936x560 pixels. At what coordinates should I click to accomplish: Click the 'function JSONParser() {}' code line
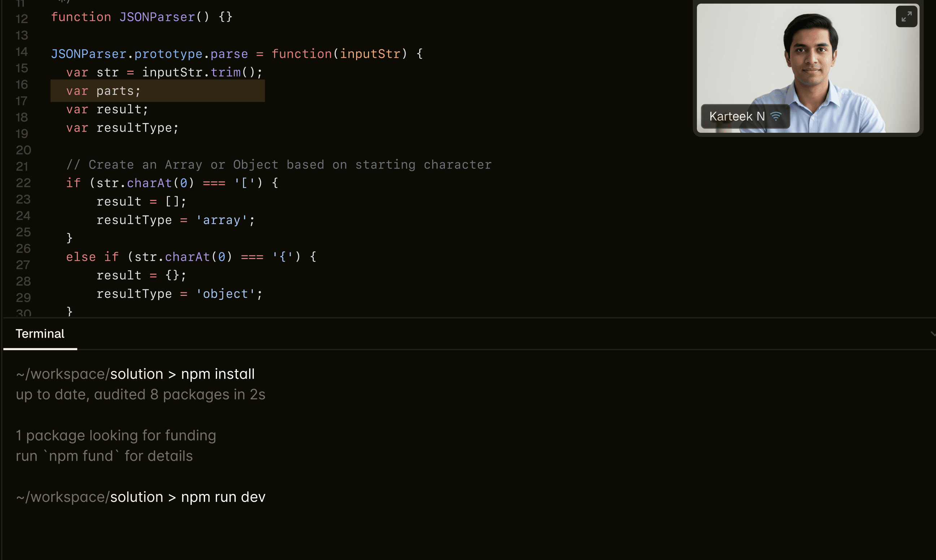pos(142,17)
